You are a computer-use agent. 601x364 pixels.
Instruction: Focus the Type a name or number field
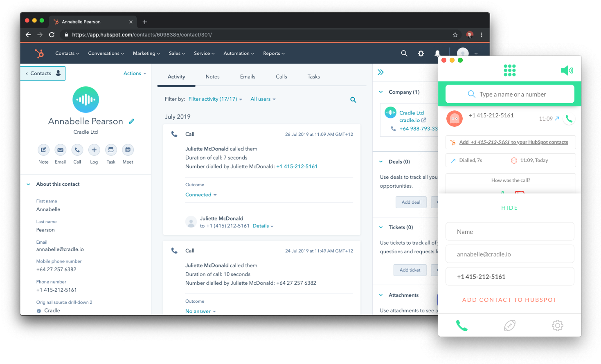point(510,94)
